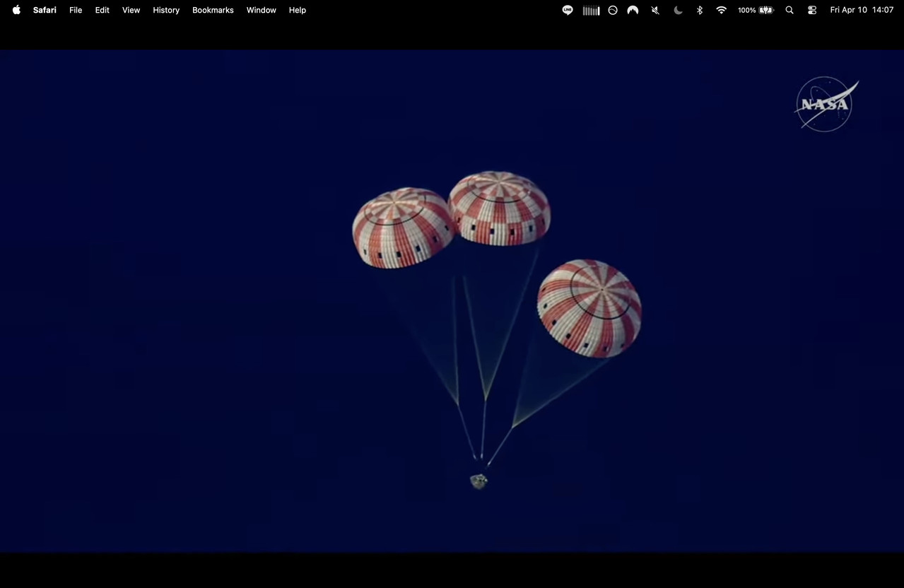Screen dimensions: 904x588
Task: Click the mountain-shaped menu bar icon
Action: [x=633, y=10]
